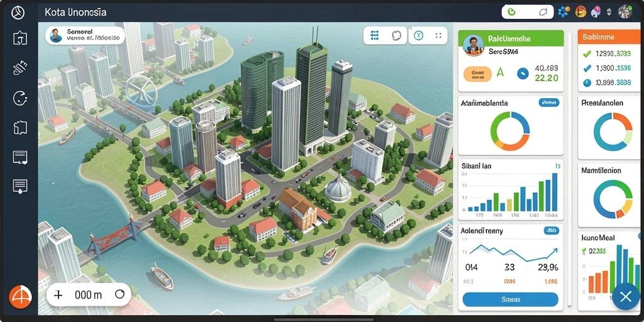
Task: Zoom in with the plus icon
Action: coord(58,294)
